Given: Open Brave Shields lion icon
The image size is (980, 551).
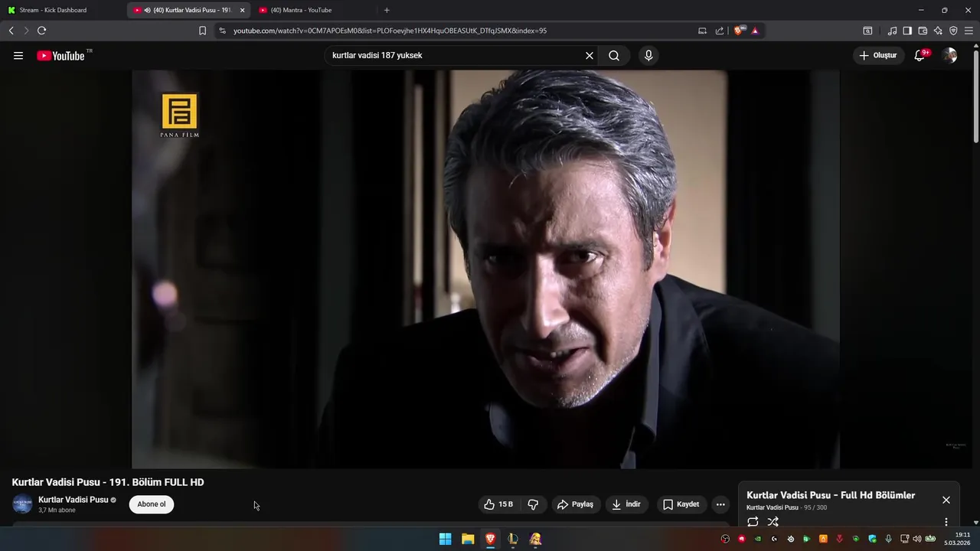Looking at the screenshot, I should pyautogui.click(x=739, y=31).
